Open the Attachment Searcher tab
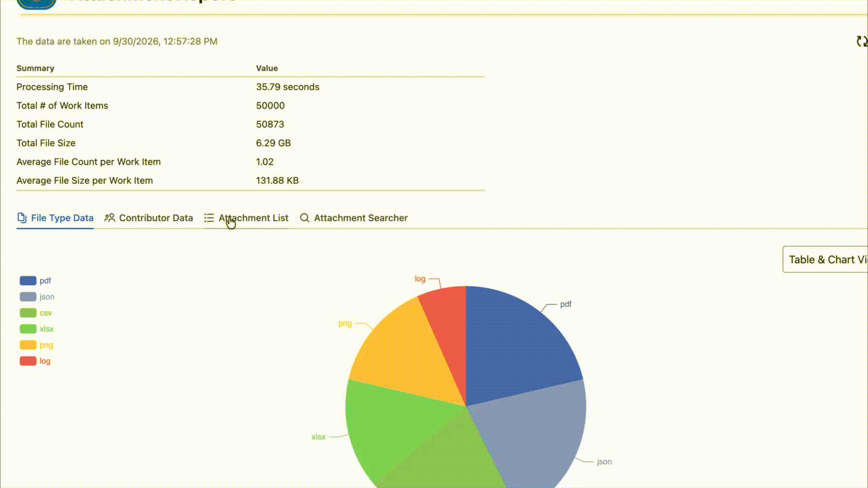The width and height of the screenshot is (868, 488). pyautogui.click(x=354, y=218)
